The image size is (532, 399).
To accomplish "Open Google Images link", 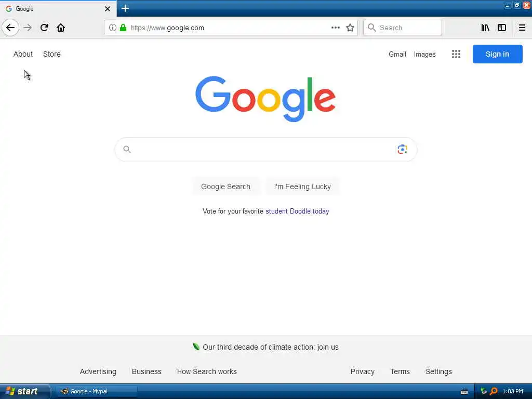I will tap(424, 54).
